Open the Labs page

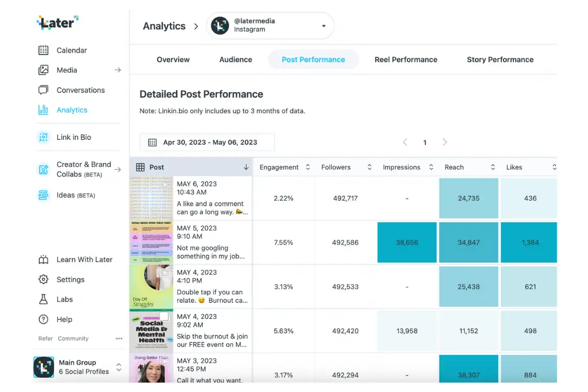(64, 299)
